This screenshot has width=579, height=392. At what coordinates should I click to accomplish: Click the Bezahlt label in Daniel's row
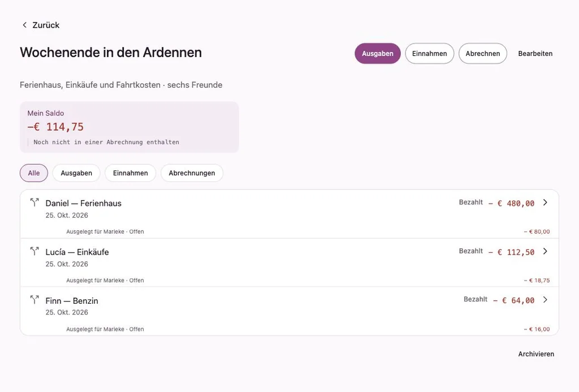pyautogui.click(x=471, y=202)
